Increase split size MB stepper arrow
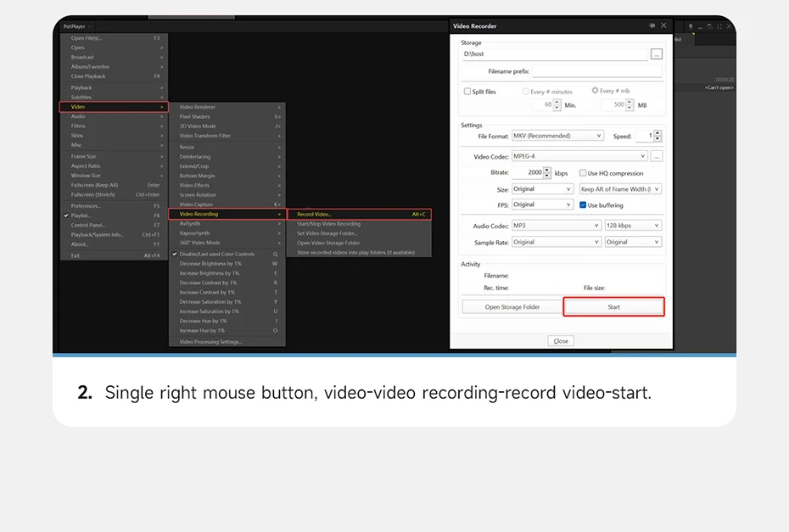789x532 pixels. (x=630, y=102)
